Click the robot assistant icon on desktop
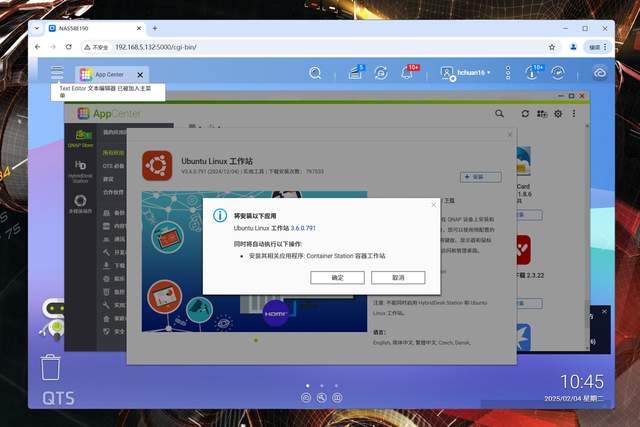The image size is (640, 427). (54, 320)
